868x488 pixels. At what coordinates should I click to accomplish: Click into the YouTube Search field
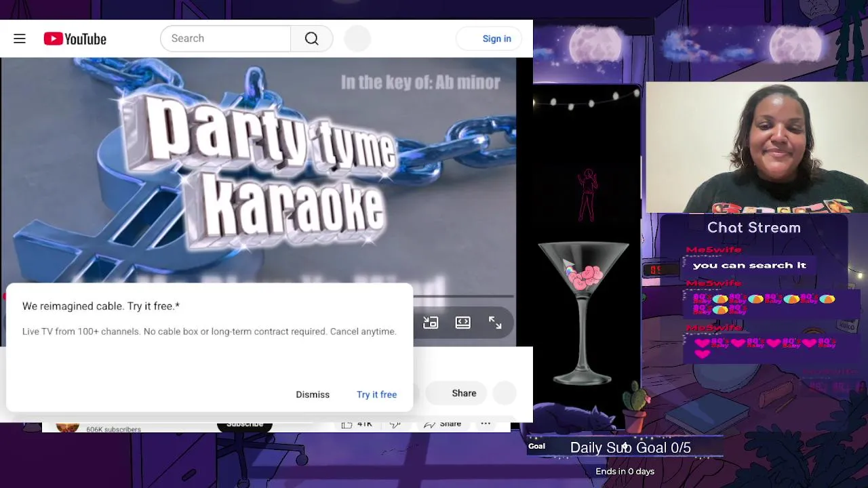pos(226,39)
